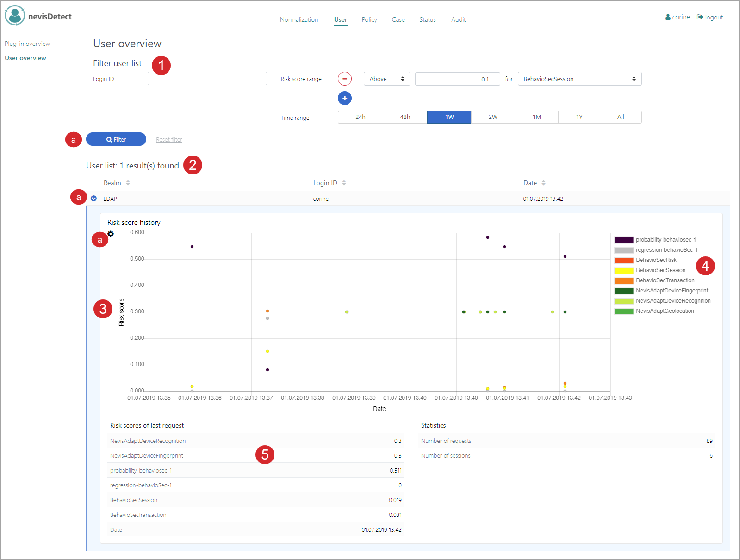Open the corine user profile icon
The height and width of the screenshot is (560, 740).
(668, 17)
